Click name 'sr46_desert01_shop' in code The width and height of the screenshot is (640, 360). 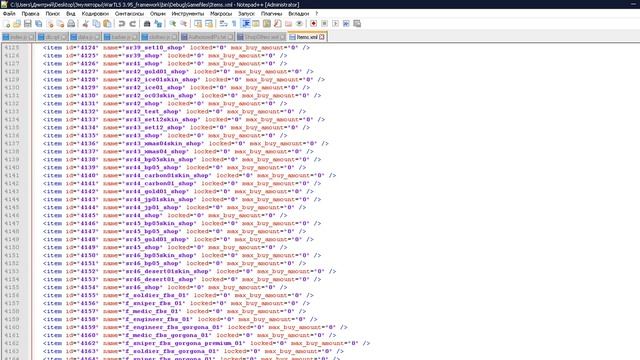tap(160, 280)
